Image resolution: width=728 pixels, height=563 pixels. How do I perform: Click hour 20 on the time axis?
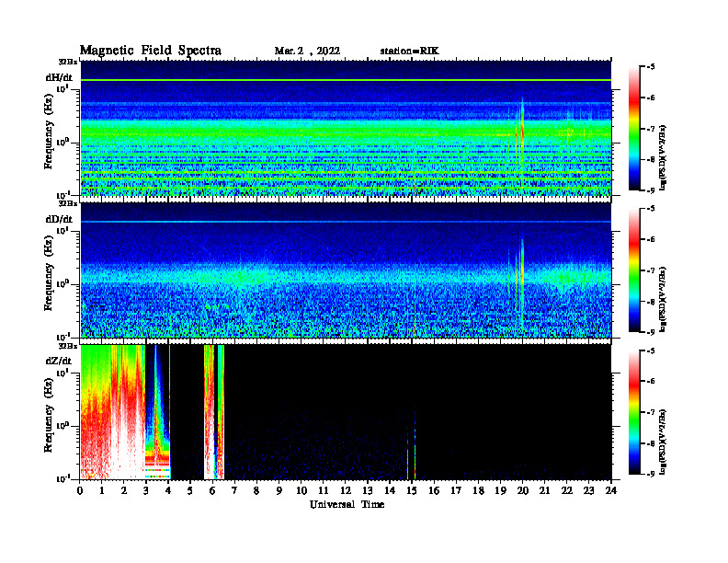pos(523,490)
